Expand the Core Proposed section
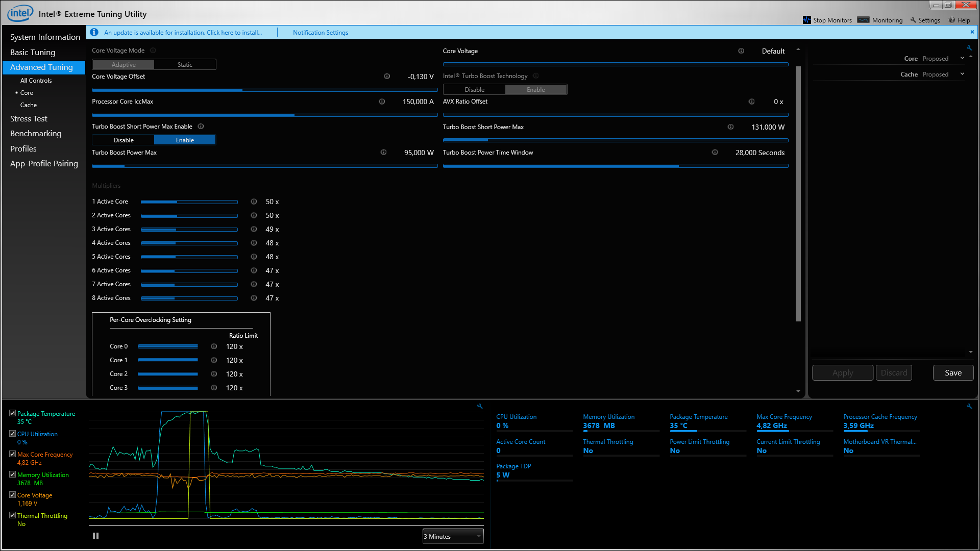980x551 pixels. [x=962, y=58]
